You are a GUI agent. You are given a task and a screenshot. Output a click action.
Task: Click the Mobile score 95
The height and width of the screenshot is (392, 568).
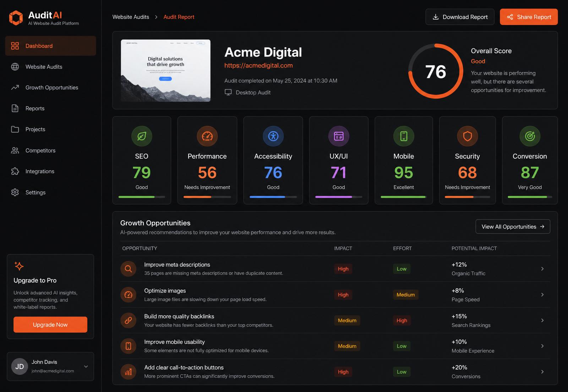(x=404, y=173)
